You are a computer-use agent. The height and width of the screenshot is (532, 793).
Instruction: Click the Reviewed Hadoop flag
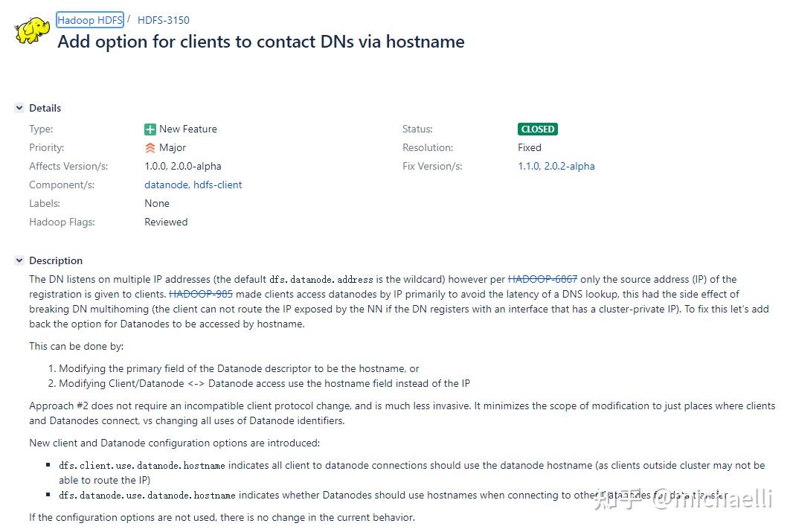[166, 222]
